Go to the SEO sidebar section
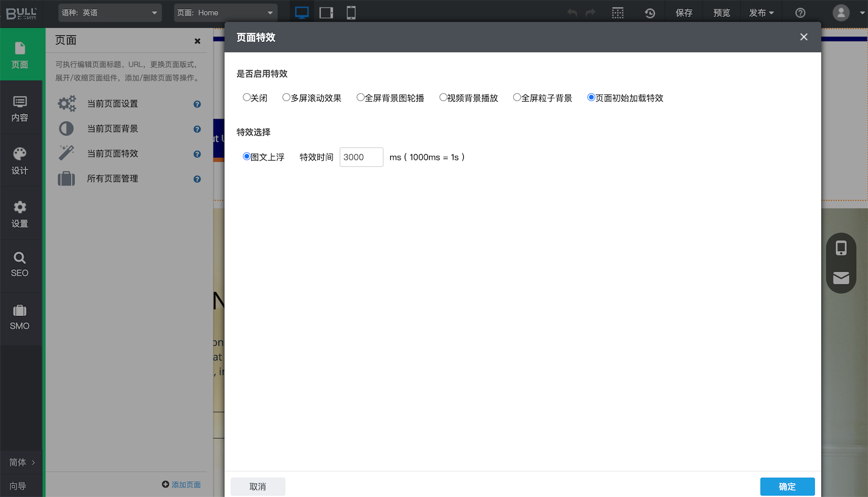The height and width of the screenshot is (497, 868). click(x=20, y=265)
